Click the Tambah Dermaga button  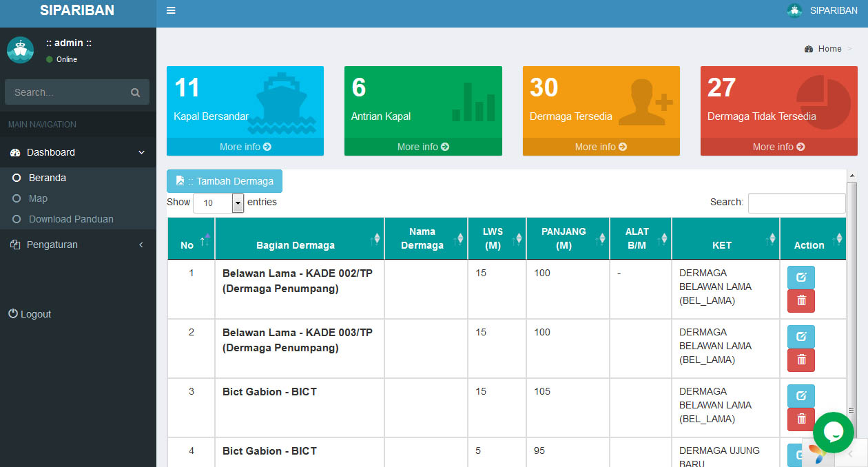click(225, 181)
